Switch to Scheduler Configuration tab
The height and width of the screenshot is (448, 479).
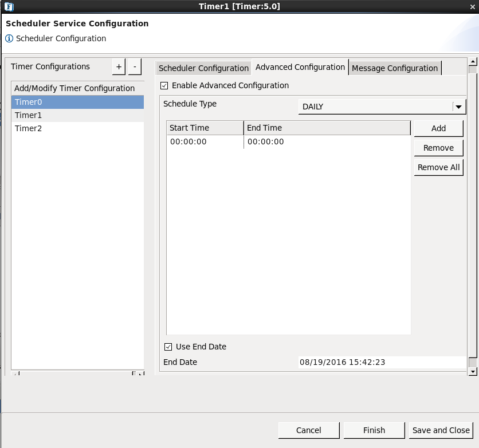pos(203,68)
